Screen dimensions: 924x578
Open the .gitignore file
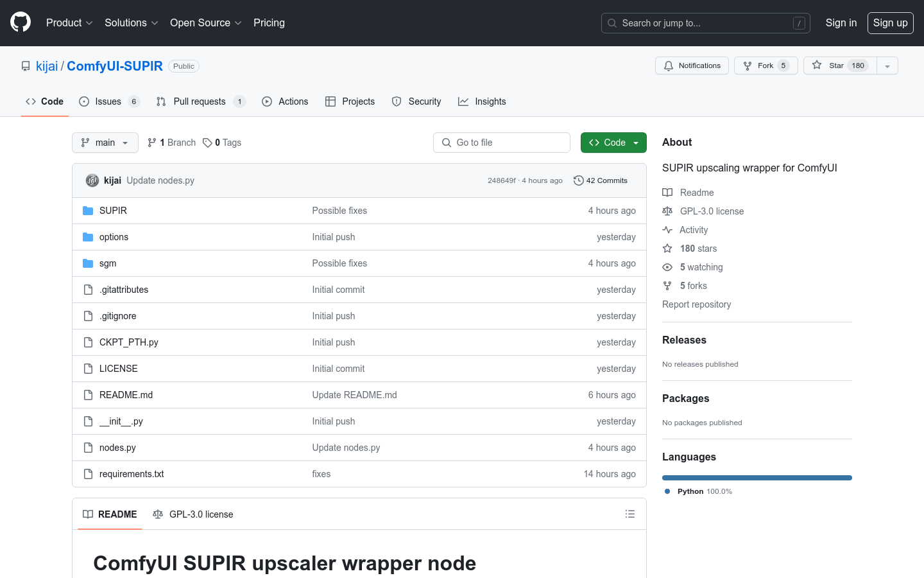coord(118,316)
